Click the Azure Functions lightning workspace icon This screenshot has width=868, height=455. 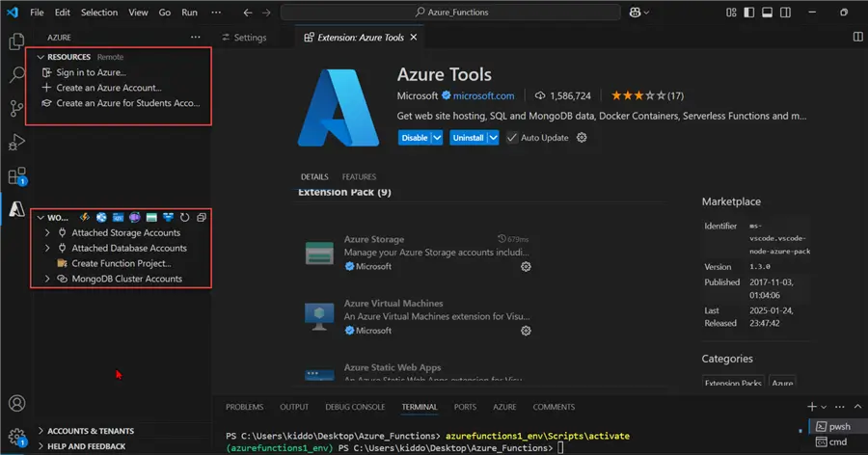85,218
